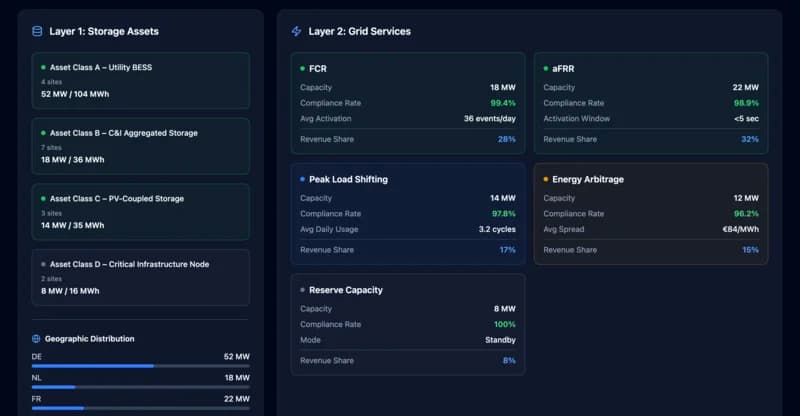
Task: Open the Energy Arbitrage service card title
Action: tap(588, 179)
